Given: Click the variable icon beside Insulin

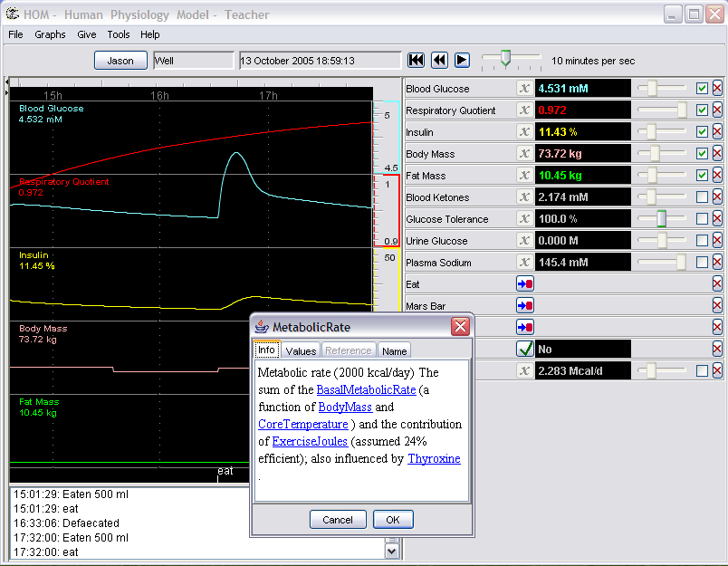Looking at the screenshot, I should click(524, 132).
